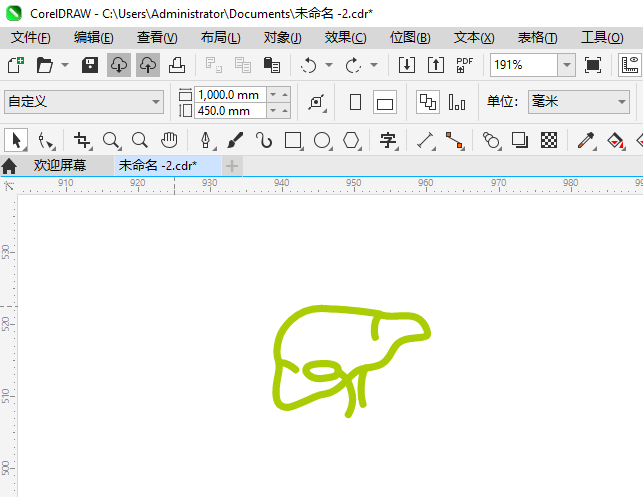Publish to PDF with the PDF icon
This screenshot has height=497, width=643.
click(465, 65)
